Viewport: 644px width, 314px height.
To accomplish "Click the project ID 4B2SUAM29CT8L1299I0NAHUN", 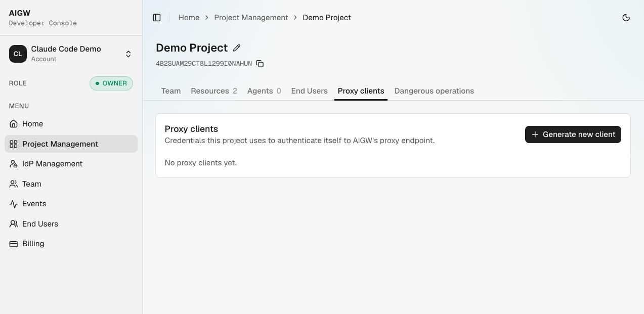I will pyautogui.click(x=204, y=64).
